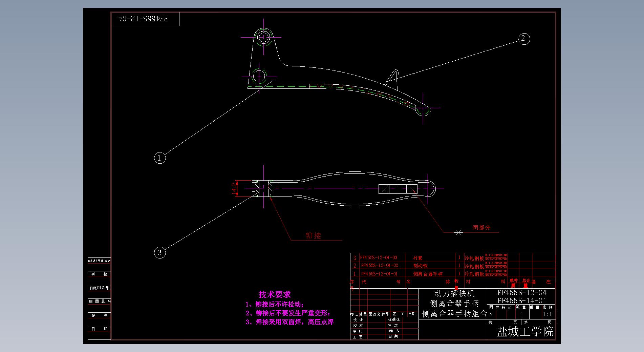Click the '比例' header cell
The image size is (644, 352).
click(548, 307)
